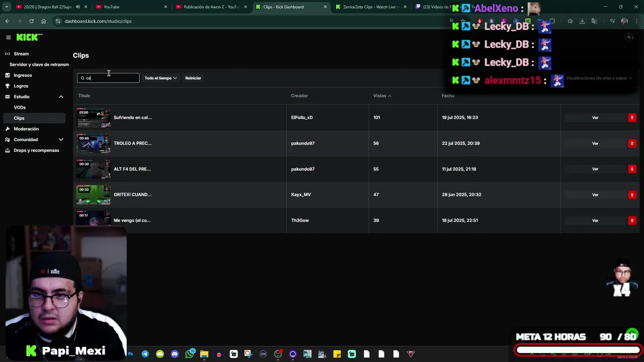Collapse the Estudio sidebar section
Image resolution: width=644 pixels, height=362 pixels.
(61, 97)
